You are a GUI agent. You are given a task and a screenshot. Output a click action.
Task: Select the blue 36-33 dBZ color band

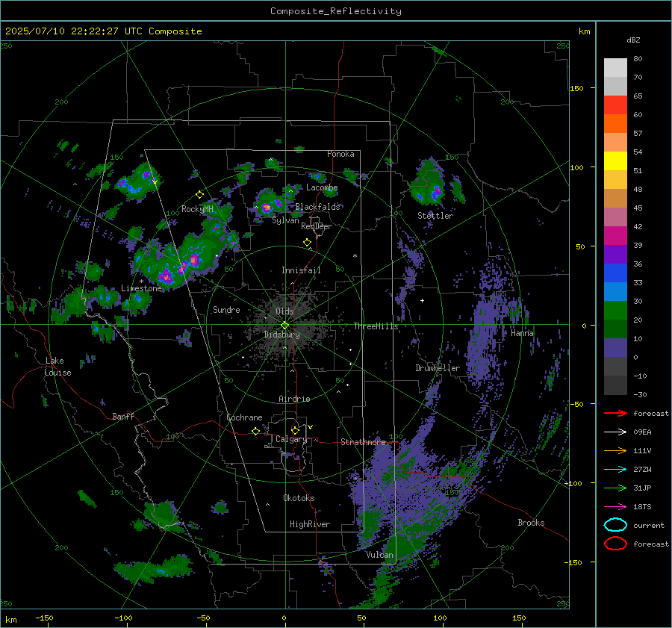pyautogui.click(x=615, y=273)
